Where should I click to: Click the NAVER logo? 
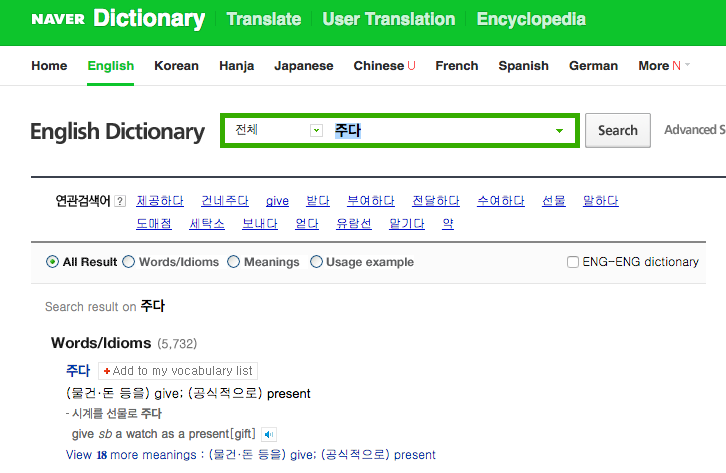point(57,19)
